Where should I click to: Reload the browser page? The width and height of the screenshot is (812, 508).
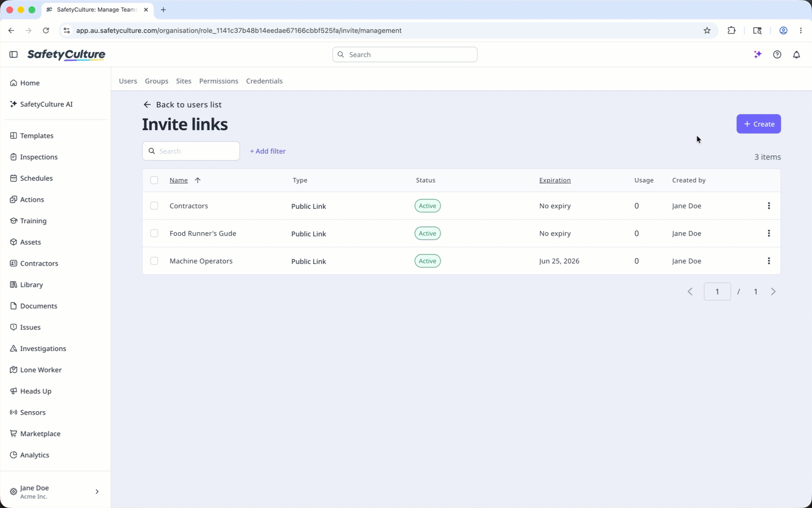pos(46,30)
